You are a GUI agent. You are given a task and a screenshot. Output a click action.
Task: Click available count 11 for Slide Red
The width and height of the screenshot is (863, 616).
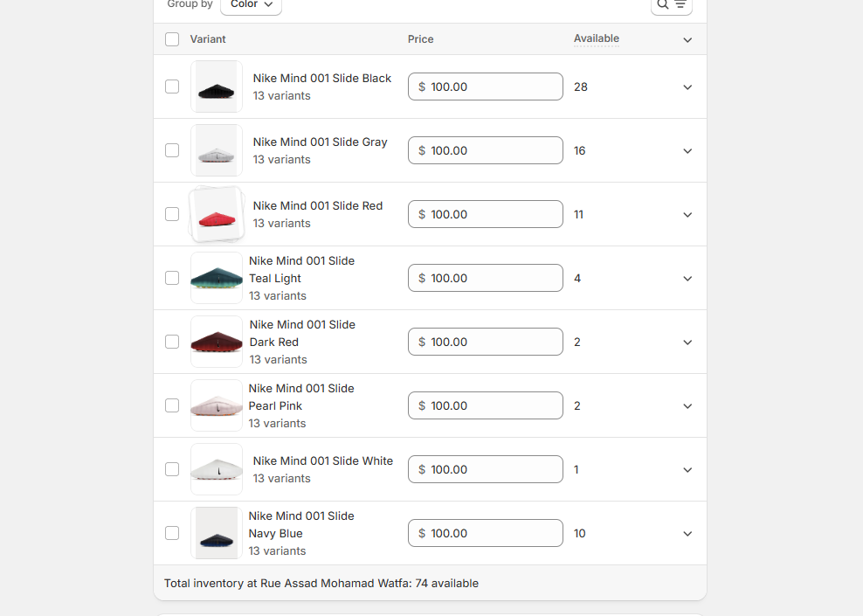578,215
